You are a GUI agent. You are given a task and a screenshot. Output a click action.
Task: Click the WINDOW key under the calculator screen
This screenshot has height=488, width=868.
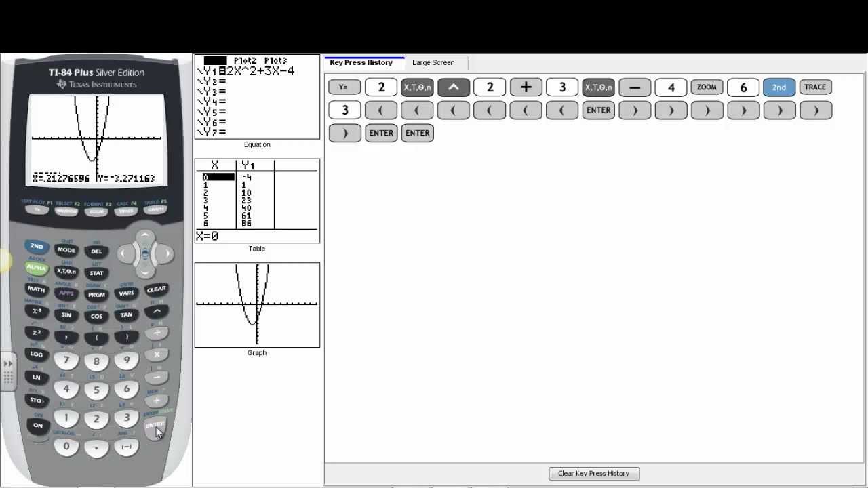pyautogui.click(x=66, y=211)
